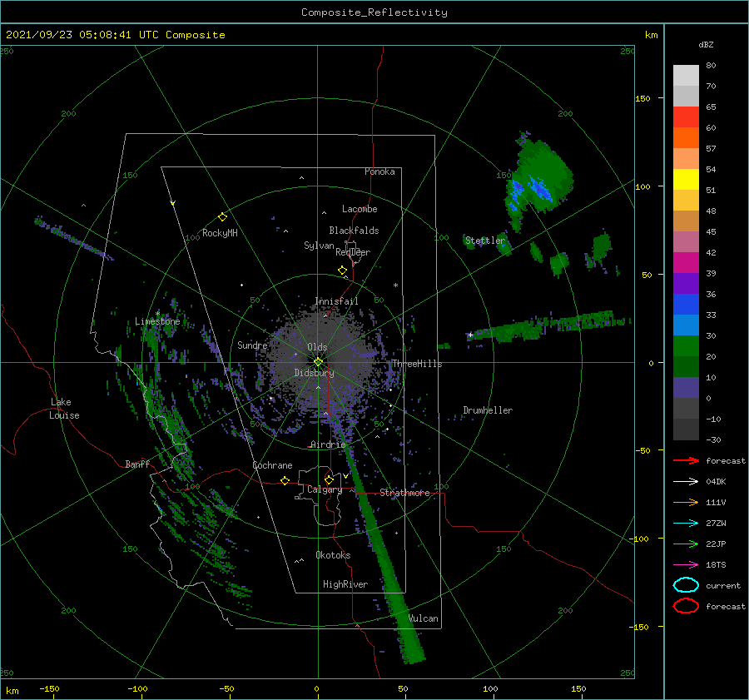Click the RockyMH label

click(x=220, y=233)
